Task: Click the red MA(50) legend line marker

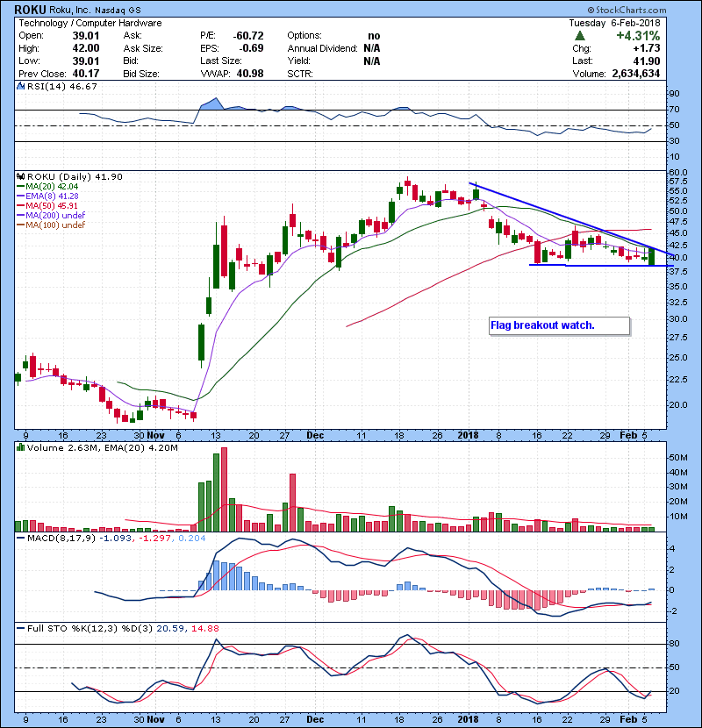Action: [x=20, y=205]
